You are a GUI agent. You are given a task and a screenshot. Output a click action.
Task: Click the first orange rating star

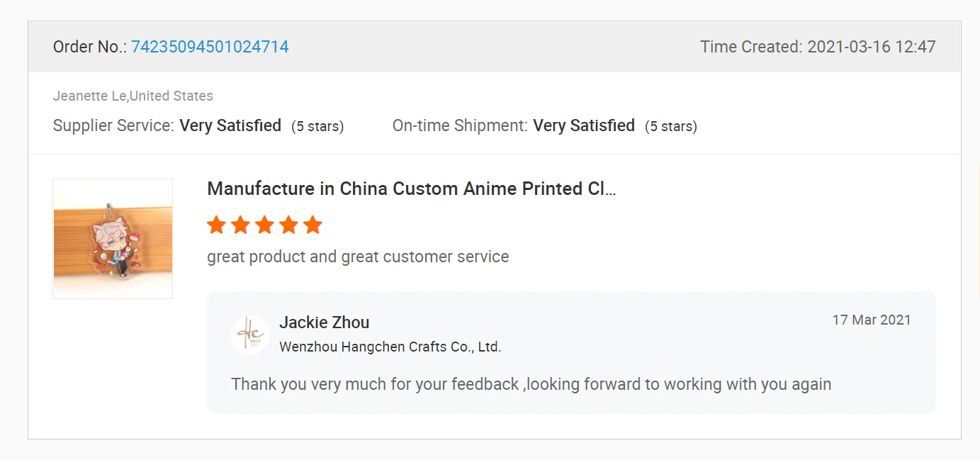(216, 225)
